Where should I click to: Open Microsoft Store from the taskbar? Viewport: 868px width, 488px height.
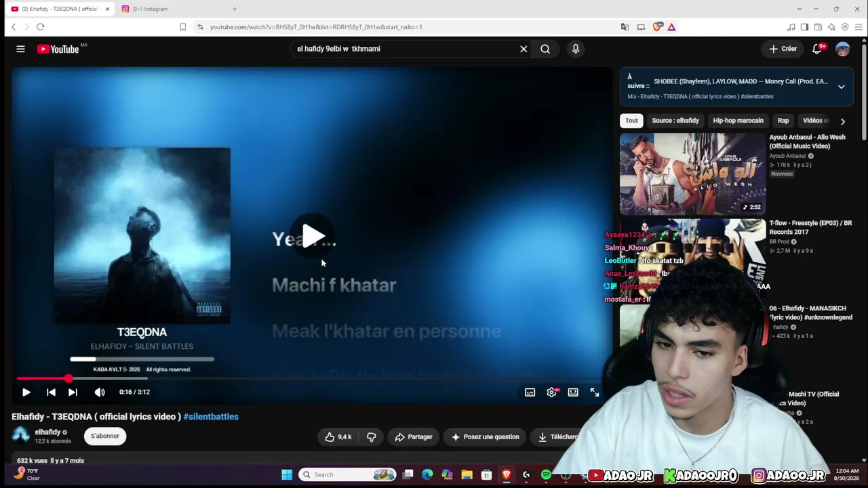(486, 474)
